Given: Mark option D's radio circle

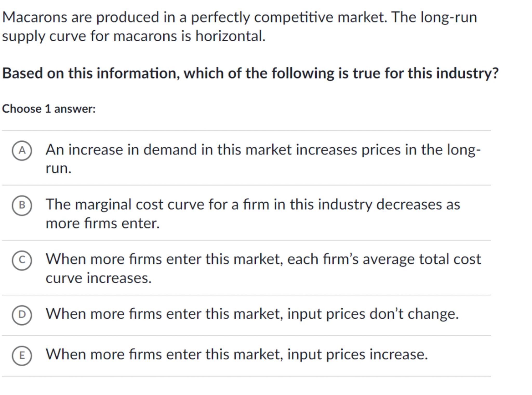Looking at the screenshot, I should [x=22, y=315].
